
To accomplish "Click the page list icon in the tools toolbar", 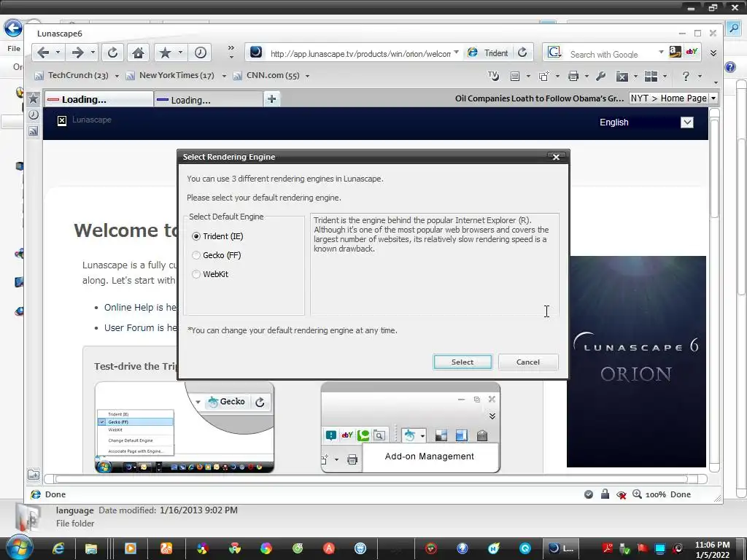I will [x=514, y=76].
